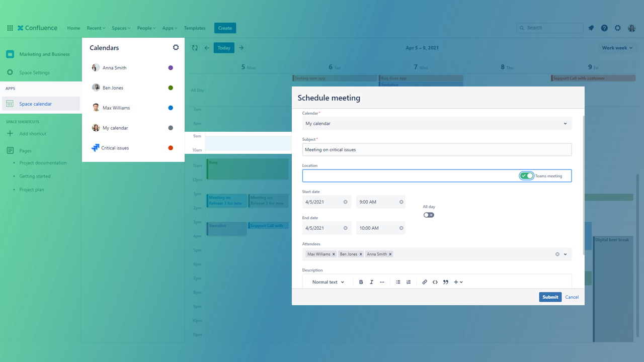Open the Confluence help icon

click(x=604, y=28)
